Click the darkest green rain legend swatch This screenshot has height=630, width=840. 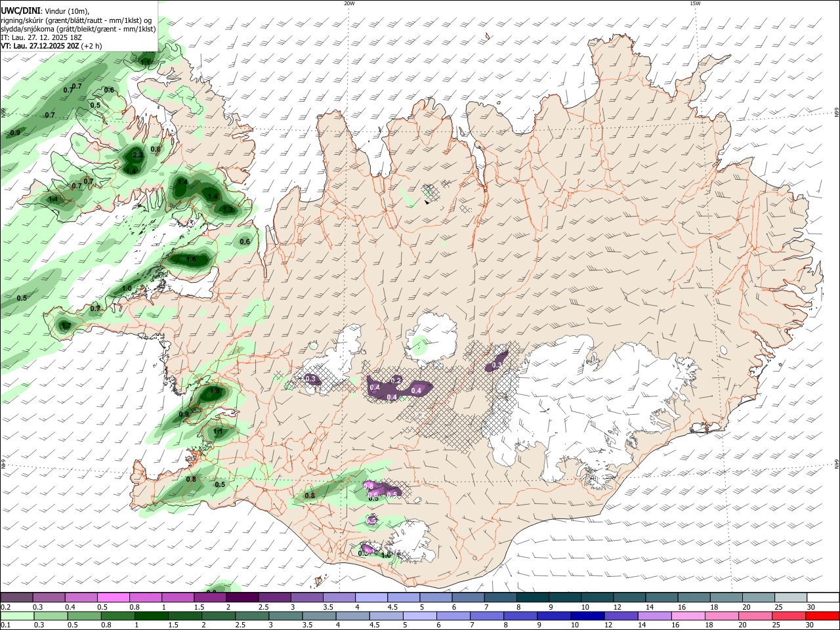click(152, 616)
